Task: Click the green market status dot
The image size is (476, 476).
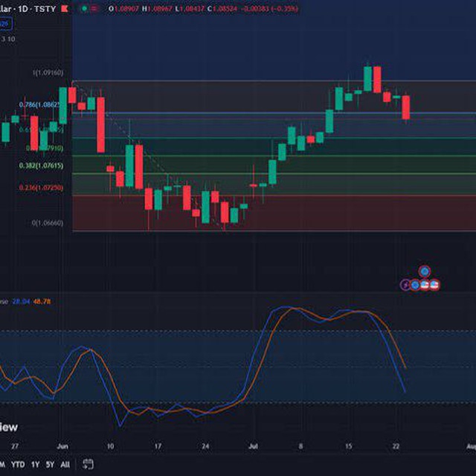Action: pyautogui.click(x=84, y=9)
